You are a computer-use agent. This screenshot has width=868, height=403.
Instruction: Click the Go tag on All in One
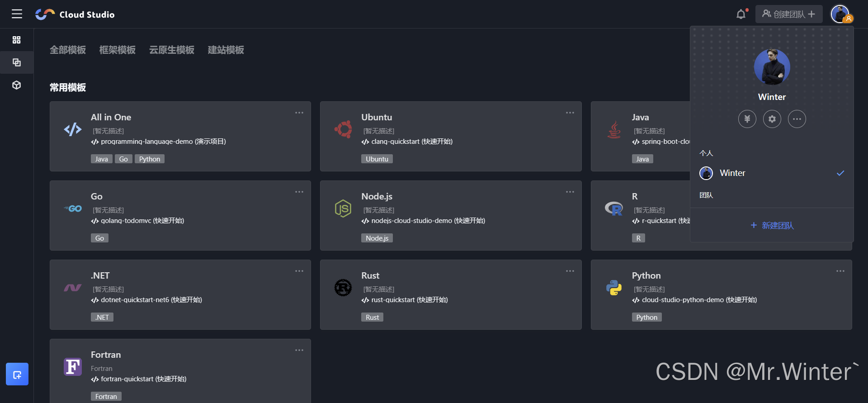(x=123, y=159)
